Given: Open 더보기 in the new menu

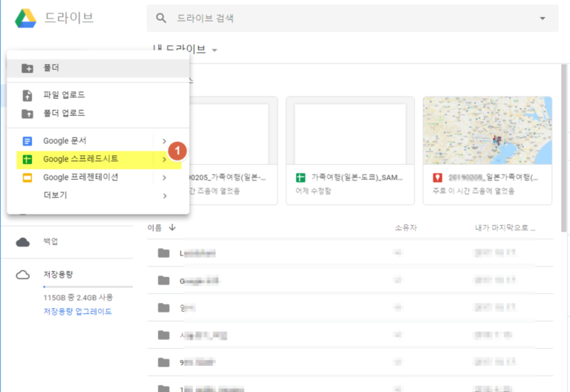Looking at the screenshot, I should pos(98,196).
